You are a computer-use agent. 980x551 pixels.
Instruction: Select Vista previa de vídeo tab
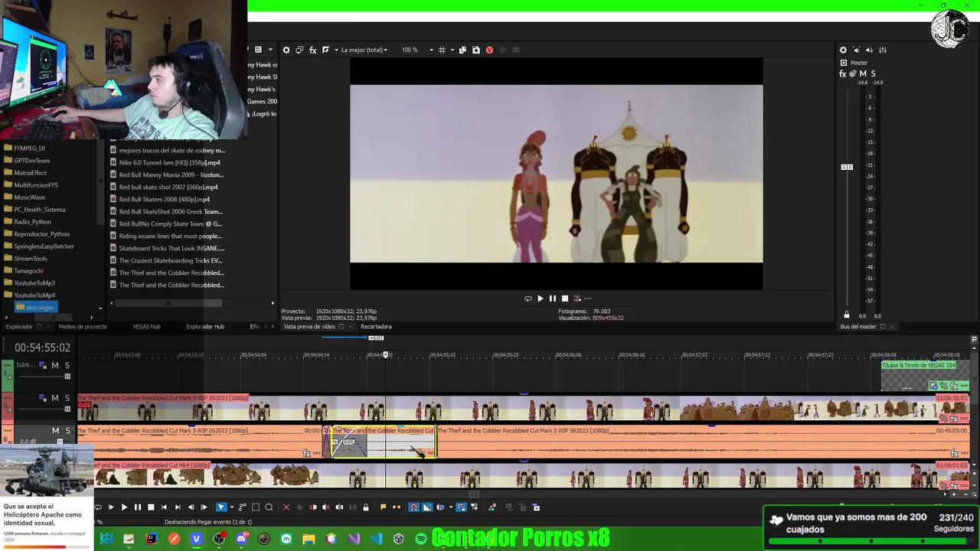point(309,327)
